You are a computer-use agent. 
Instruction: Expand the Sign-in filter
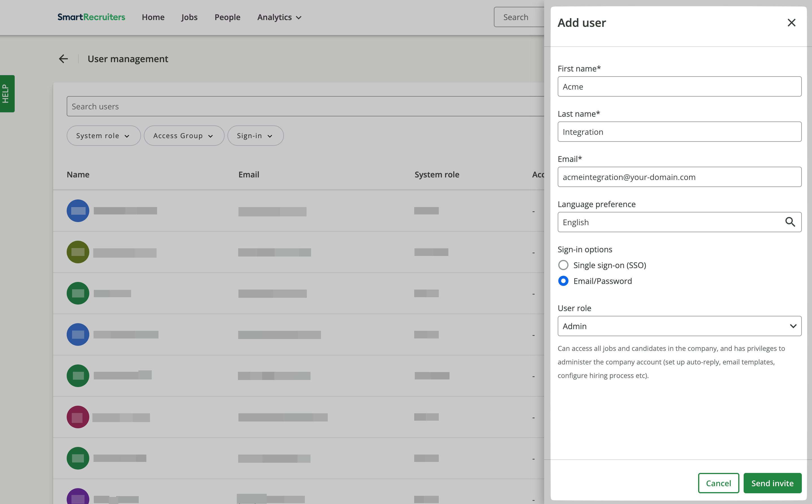[255, 136]
